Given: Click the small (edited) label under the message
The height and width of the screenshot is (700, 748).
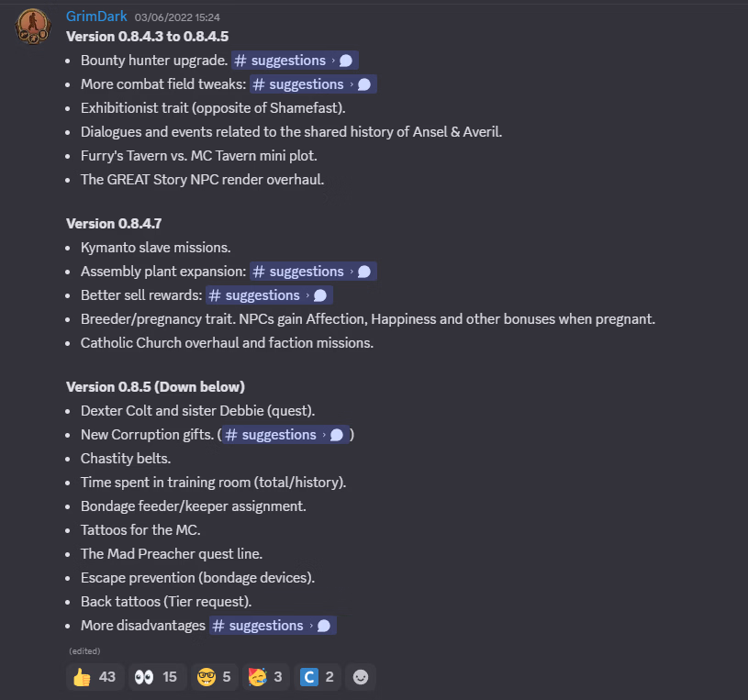Looking at the screenshot, I should coord(84,650).
